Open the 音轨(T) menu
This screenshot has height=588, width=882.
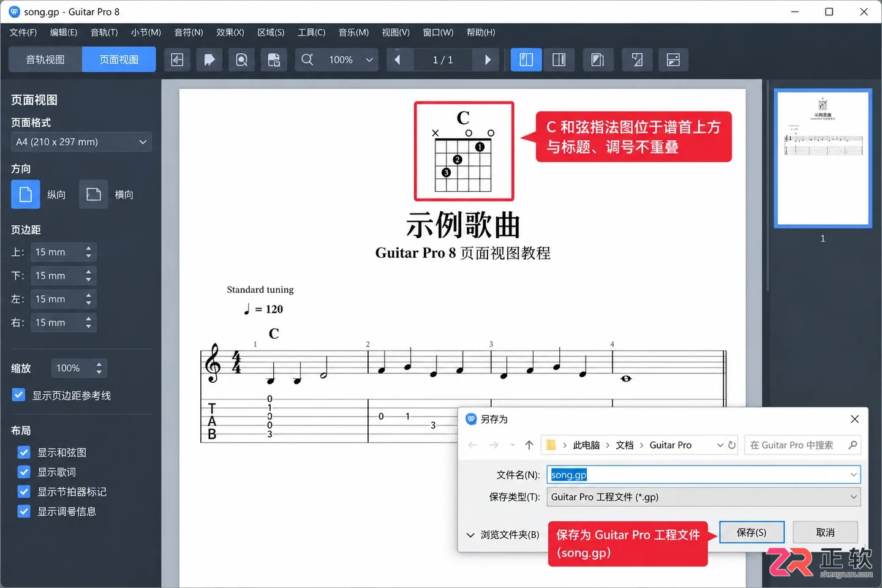point(104,32)
